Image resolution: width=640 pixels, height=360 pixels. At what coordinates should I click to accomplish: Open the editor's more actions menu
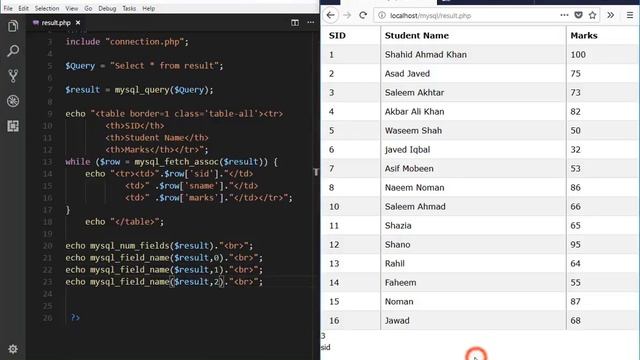coord(311,23)
